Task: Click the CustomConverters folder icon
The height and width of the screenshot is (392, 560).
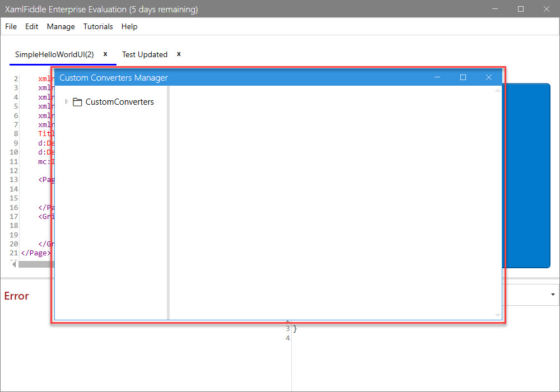Action: (x=77, y=102)
